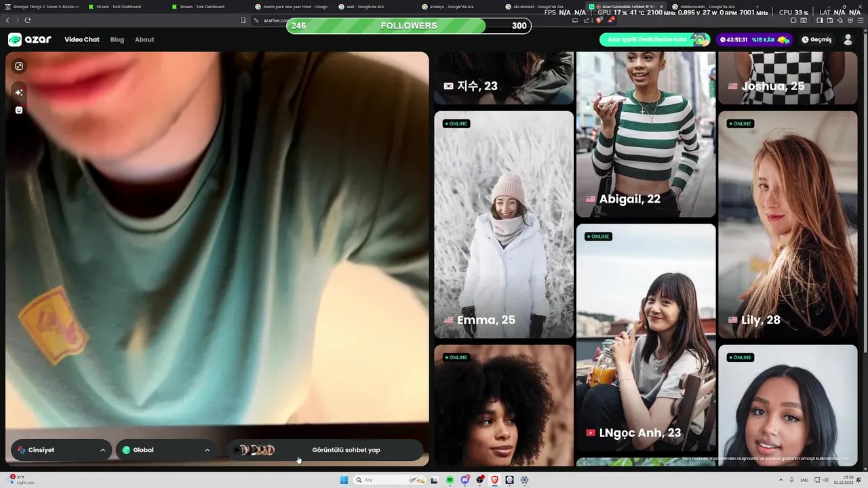Open the weather Light rain widget
868x488 pixels.
pos(20,480)
